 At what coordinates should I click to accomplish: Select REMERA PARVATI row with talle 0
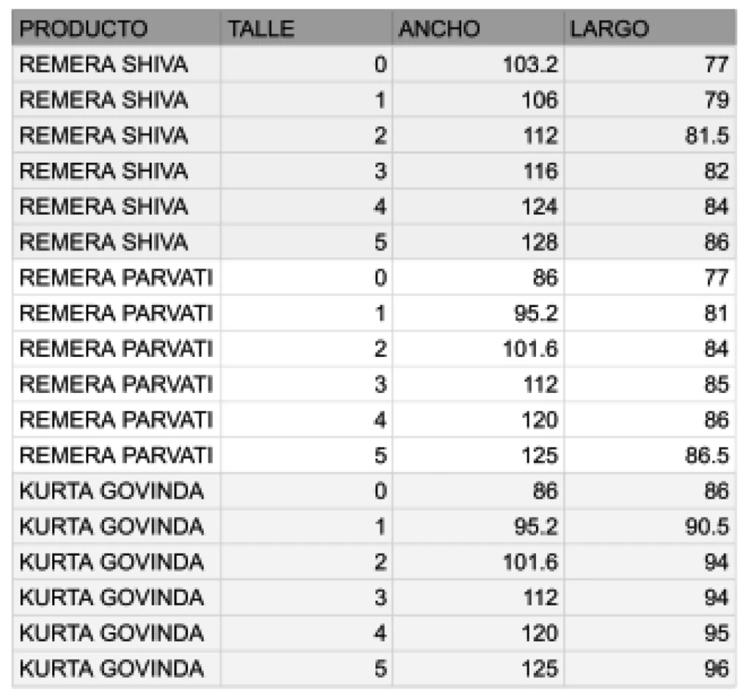pos(374,277)
